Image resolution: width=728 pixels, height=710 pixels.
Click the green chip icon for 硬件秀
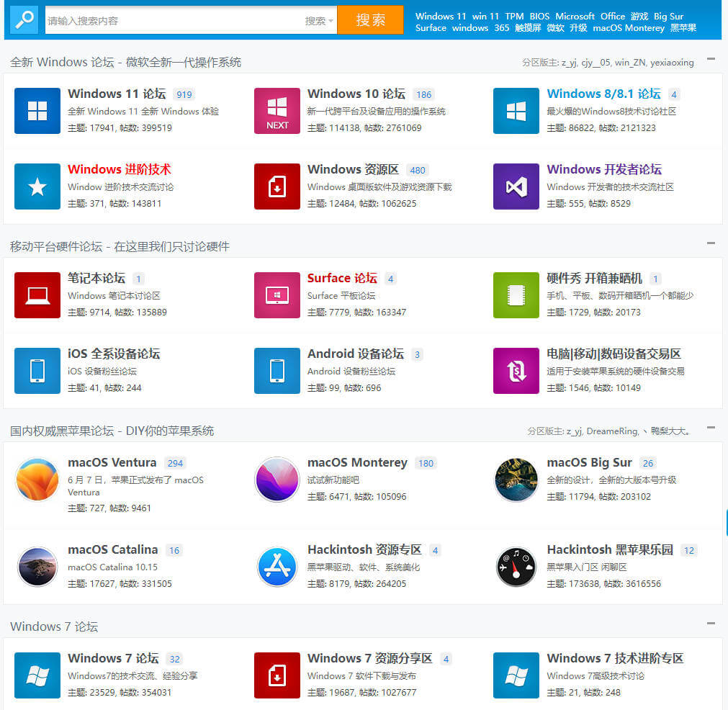point(516,295)
